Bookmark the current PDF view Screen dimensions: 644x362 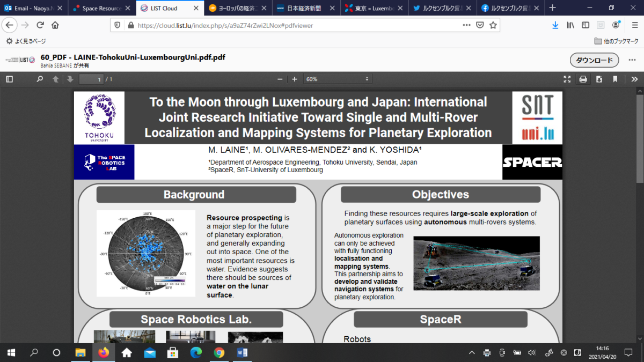click(x=615, y=79)
